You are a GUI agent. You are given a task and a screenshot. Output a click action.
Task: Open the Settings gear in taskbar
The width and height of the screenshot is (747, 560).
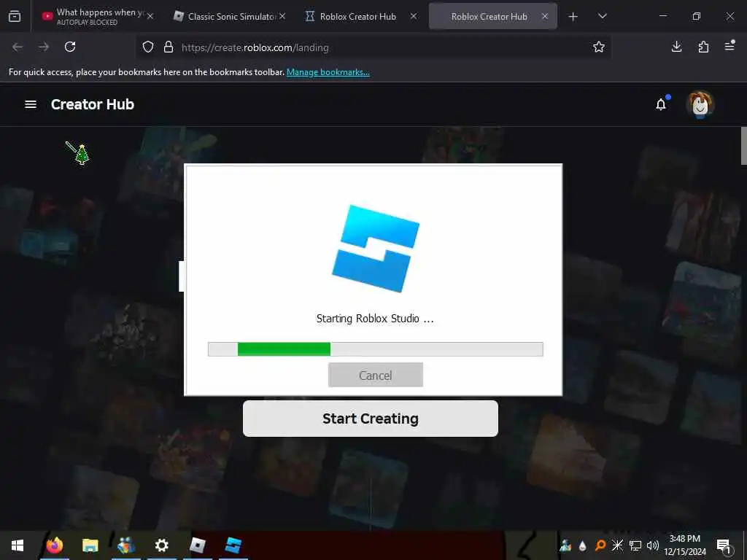click(x=162, y=545)
